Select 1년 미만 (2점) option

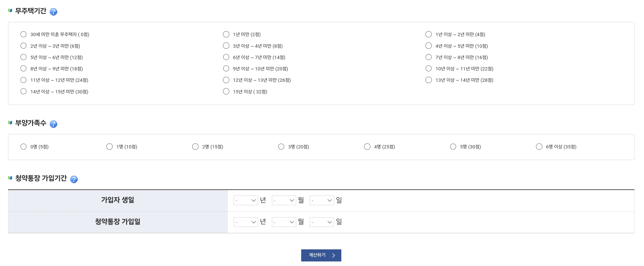point(226,34)
